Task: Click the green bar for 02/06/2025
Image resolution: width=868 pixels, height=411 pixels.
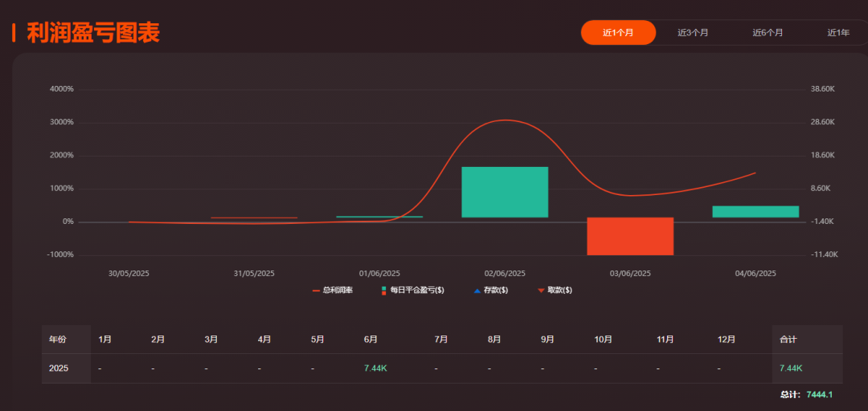Action: coord(505,192)
